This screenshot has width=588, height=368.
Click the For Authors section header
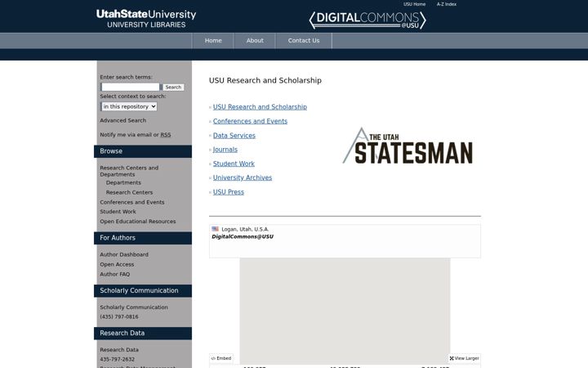click(x=142, y=238)
